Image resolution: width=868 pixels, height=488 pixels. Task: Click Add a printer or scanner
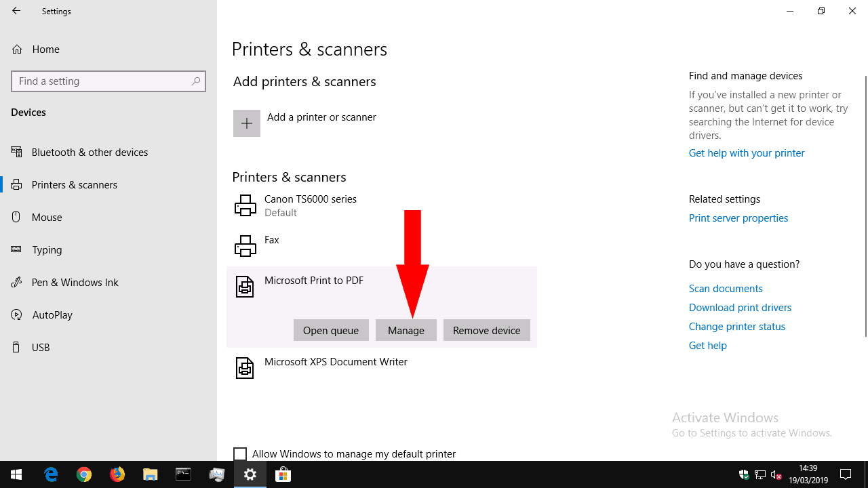[x=321, y=117]
